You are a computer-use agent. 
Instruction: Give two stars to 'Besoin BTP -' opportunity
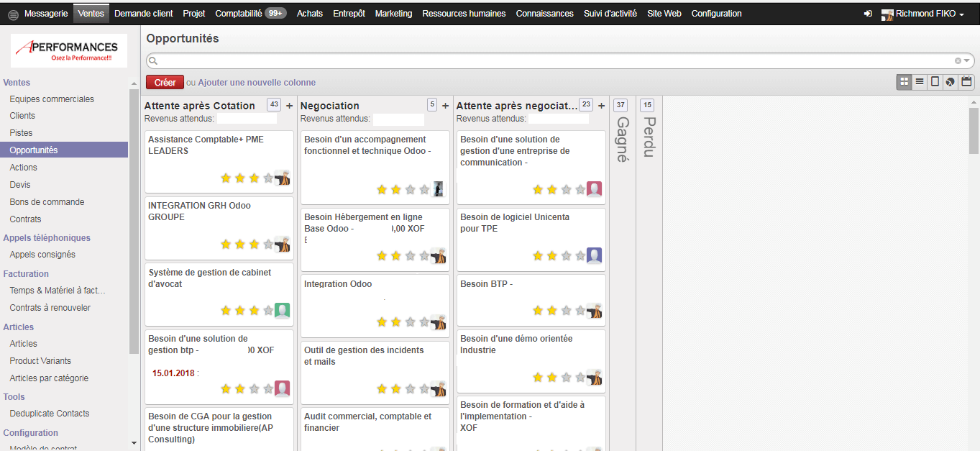coord(551,311)
